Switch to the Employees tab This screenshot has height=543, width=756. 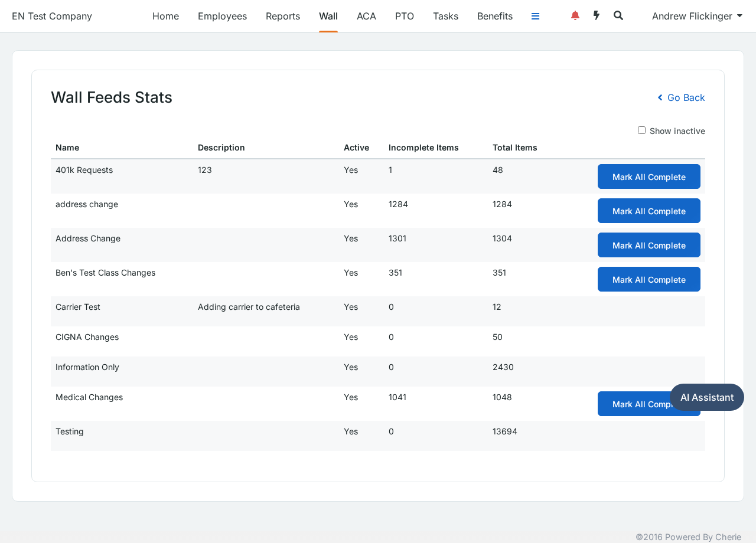pyautogui.click(x=222, y=16)
